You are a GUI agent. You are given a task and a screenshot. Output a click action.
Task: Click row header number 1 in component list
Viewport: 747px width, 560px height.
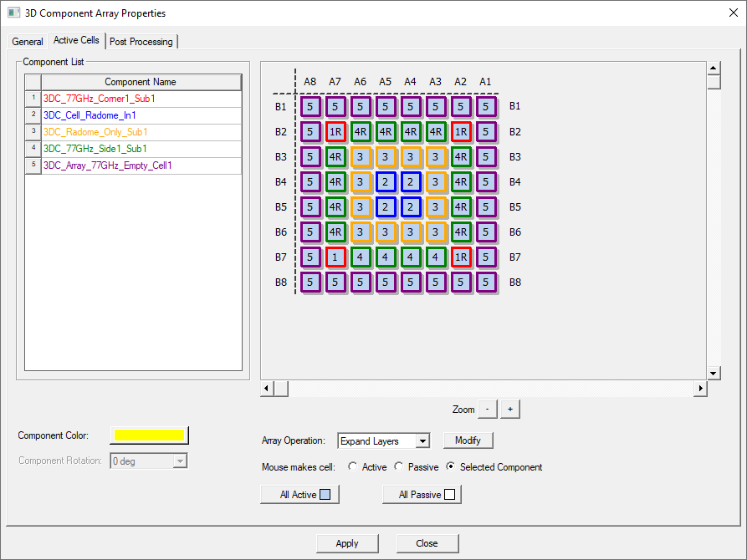pos(33,99)
